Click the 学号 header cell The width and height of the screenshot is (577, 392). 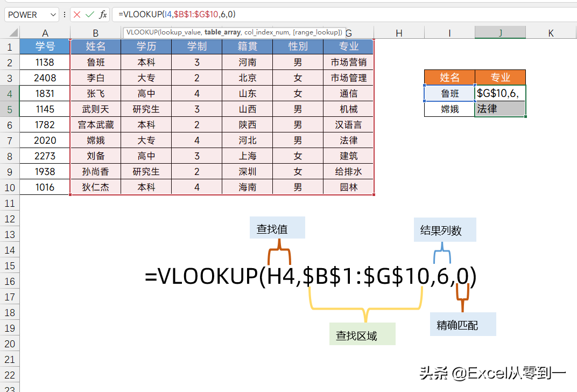pyautogui.click(x=45, y=46)
